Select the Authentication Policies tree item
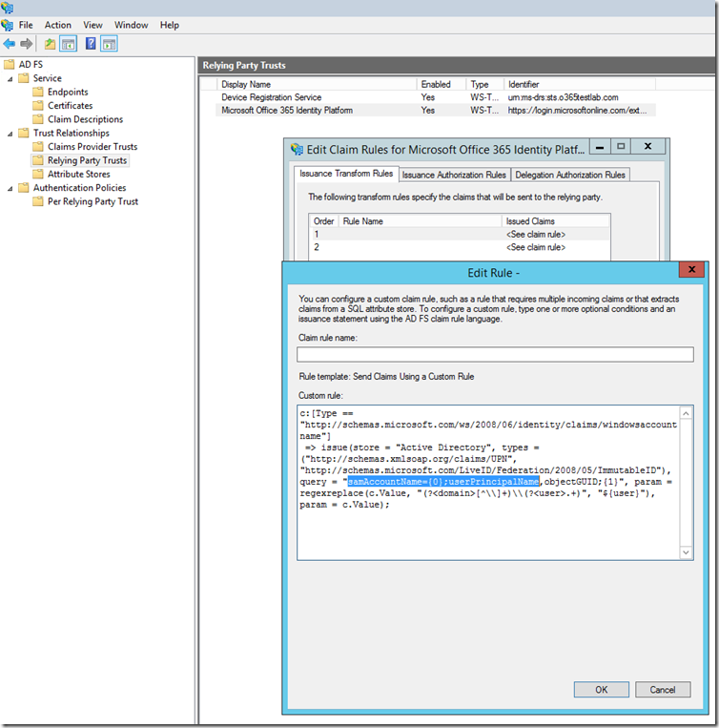Viewport: 719px width, 728px height. (x=79, y=188)
